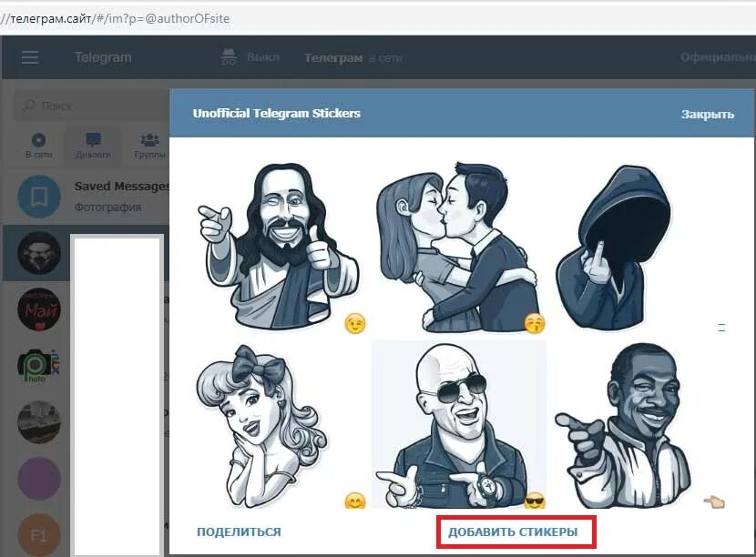
Task: Select the smiling man pointing sticker
Action: coord(624,426)
